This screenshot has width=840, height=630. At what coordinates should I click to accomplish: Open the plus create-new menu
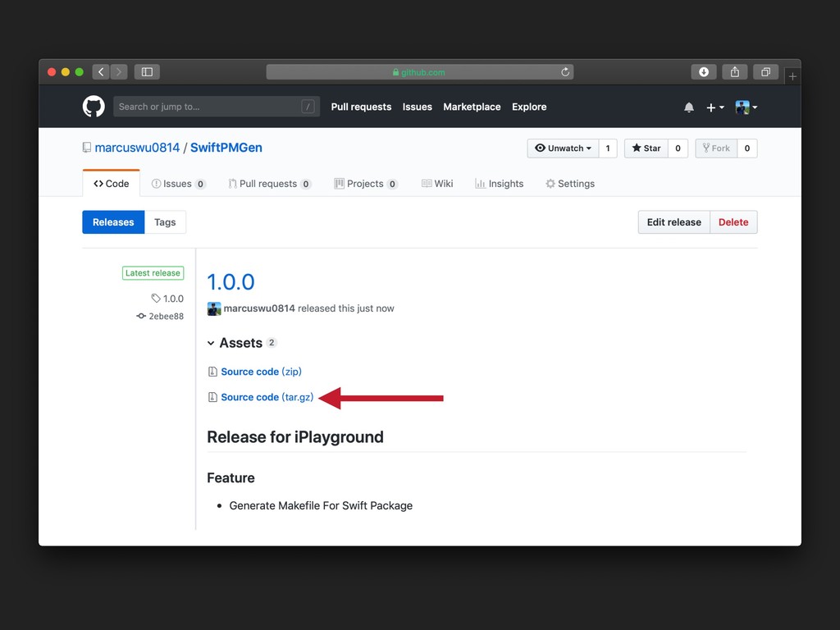(x=715, y=107)
